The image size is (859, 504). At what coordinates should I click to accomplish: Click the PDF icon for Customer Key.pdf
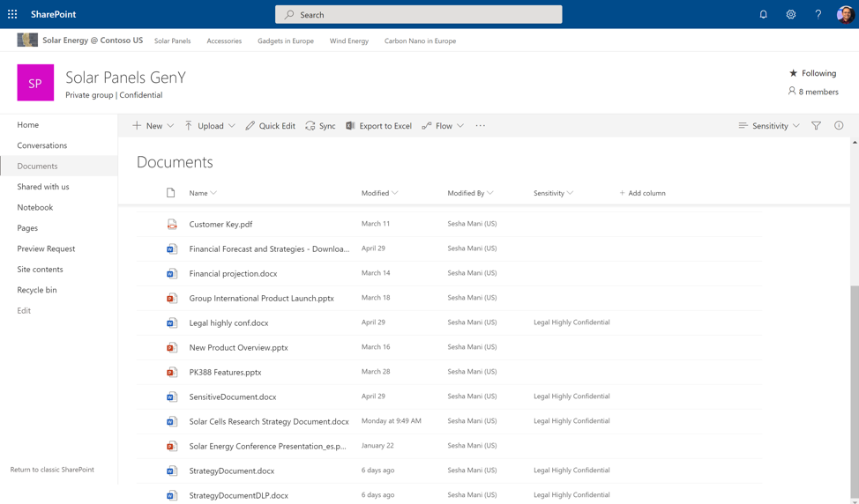point(172,224)
